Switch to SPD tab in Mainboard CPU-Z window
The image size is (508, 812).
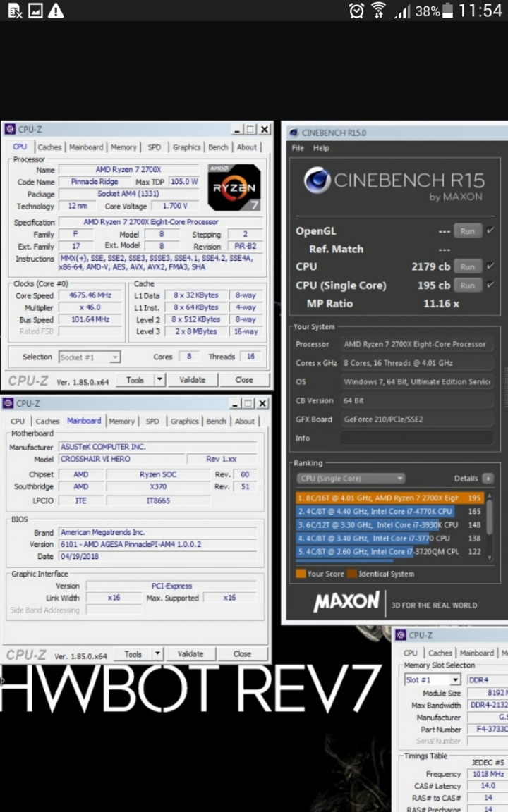(x=152, y=422)
